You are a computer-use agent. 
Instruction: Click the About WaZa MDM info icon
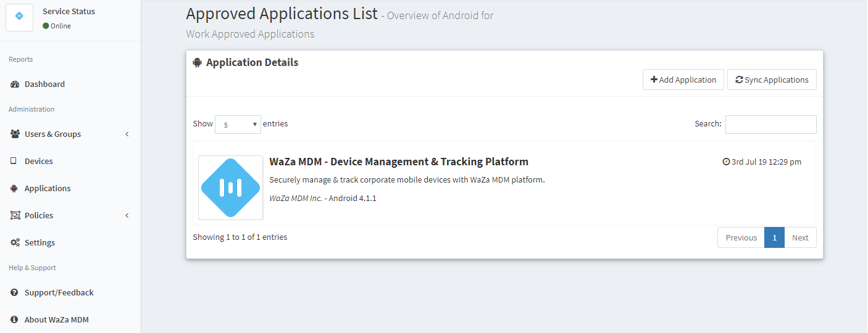[x=14, y=319]
